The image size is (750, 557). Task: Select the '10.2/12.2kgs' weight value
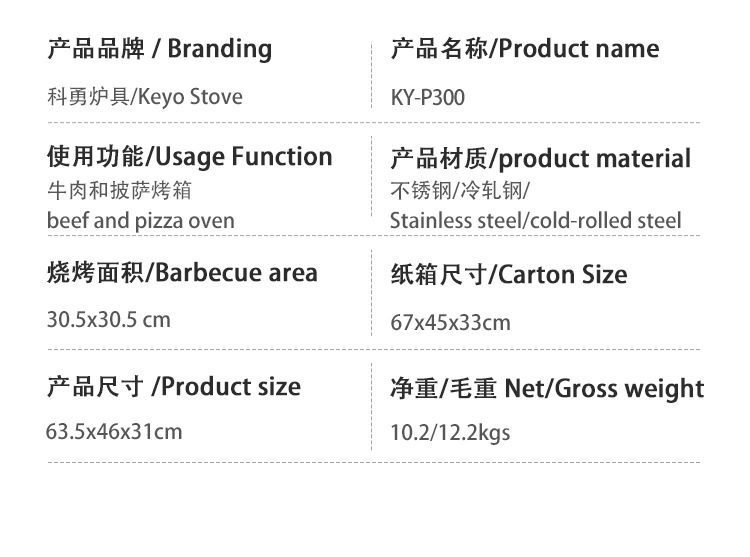pos(450,434)
